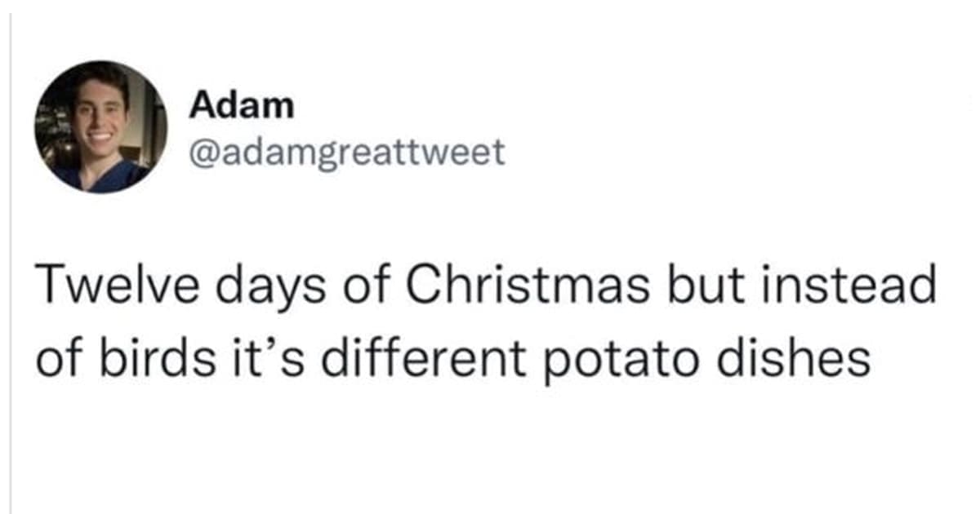Screen dimensions: 980x514
Task: Click the empty white area below the tweet
Action: (x=490, y=457)
